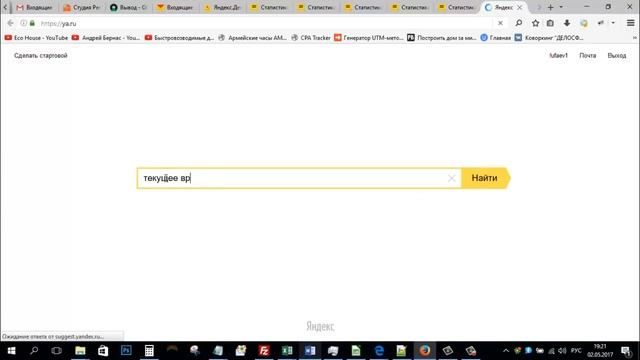
Task: Open the site information icon in address bar
Action: point(24,23)
